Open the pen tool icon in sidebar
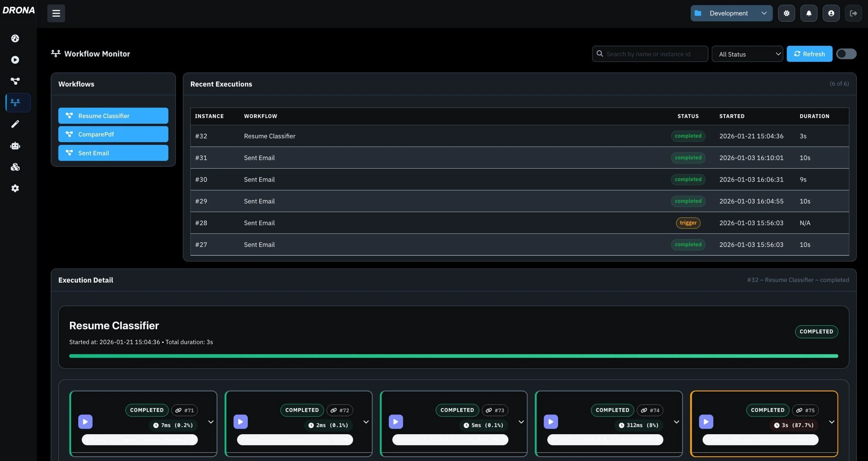 coord(15,124)
